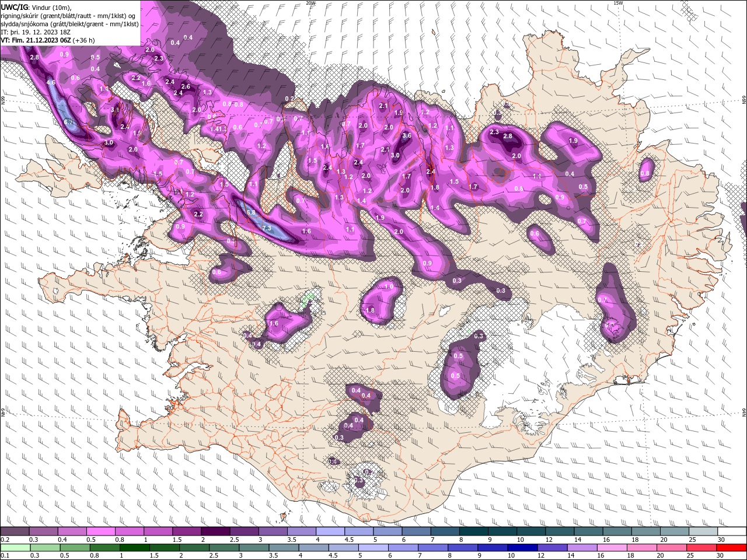Pick the lower legend dark blue swatch between 10 and 12
The width and height of the screenshot is (747, 560).
(x=521, y=547)
